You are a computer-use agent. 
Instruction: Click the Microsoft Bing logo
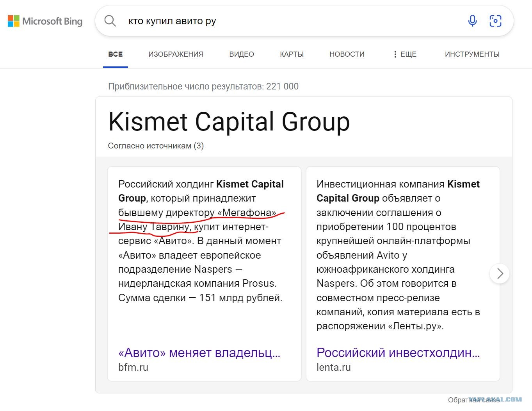pyautogui.click(x=45, y=21)
